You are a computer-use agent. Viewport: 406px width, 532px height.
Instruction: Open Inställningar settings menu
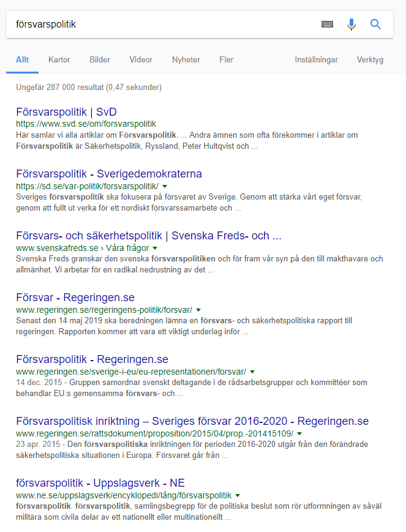click(317, 60)
